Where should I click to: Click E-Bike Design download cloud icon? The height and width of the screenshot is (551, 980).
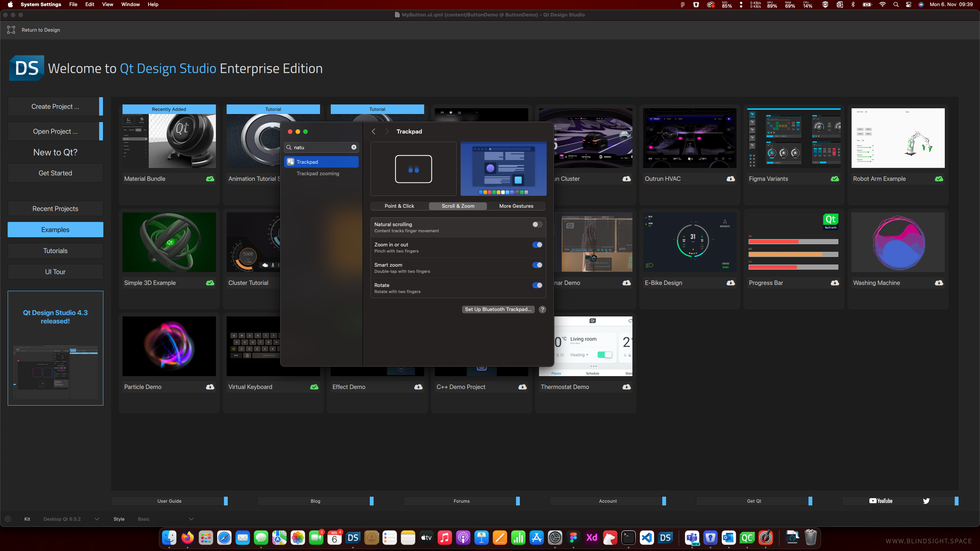point(731,283)
